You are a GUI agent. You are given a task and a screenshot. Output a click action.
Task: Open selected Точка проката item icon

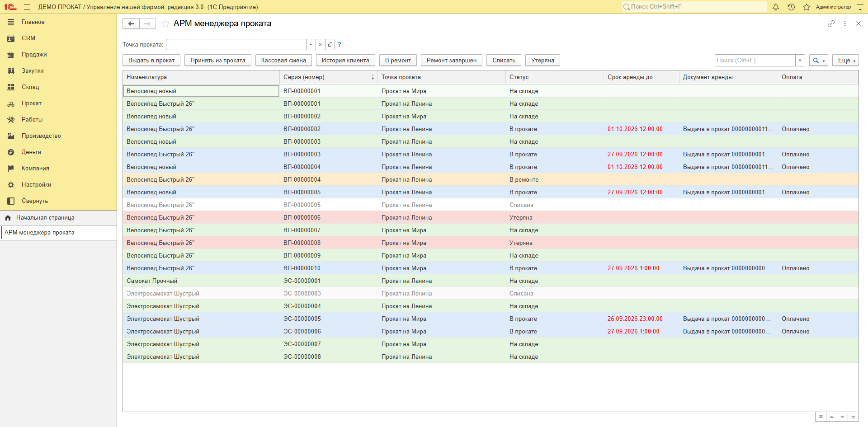(x=330, y=44)
